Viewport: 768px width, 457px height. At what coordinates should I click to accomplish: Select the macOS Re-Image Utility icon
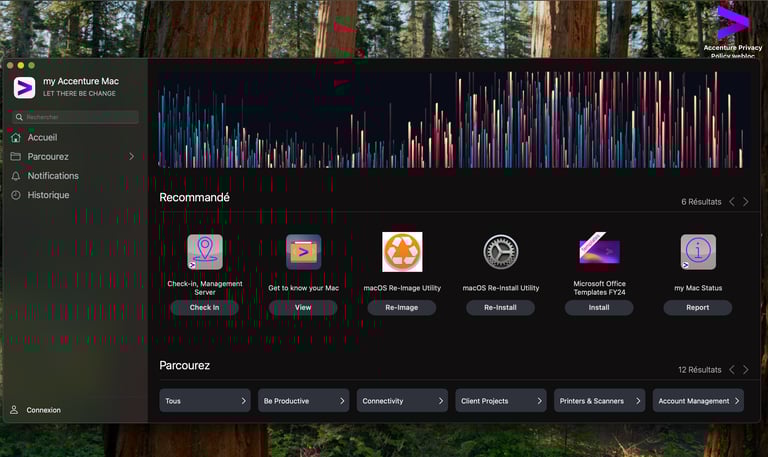tap(402, 252)
